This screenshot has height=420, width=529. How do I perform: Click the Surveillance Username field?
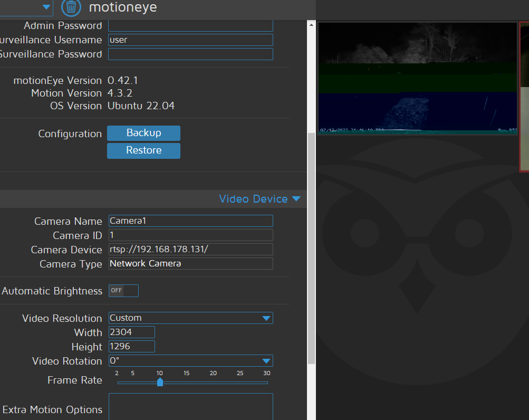pyautogui.click(x=190, y=40)
